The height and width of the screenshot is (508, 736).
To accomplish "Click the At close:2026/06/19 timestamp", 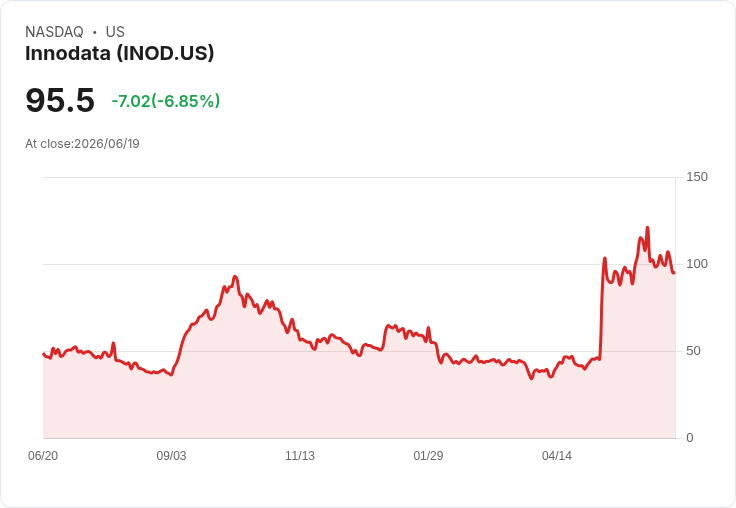I will click(82, 144).
